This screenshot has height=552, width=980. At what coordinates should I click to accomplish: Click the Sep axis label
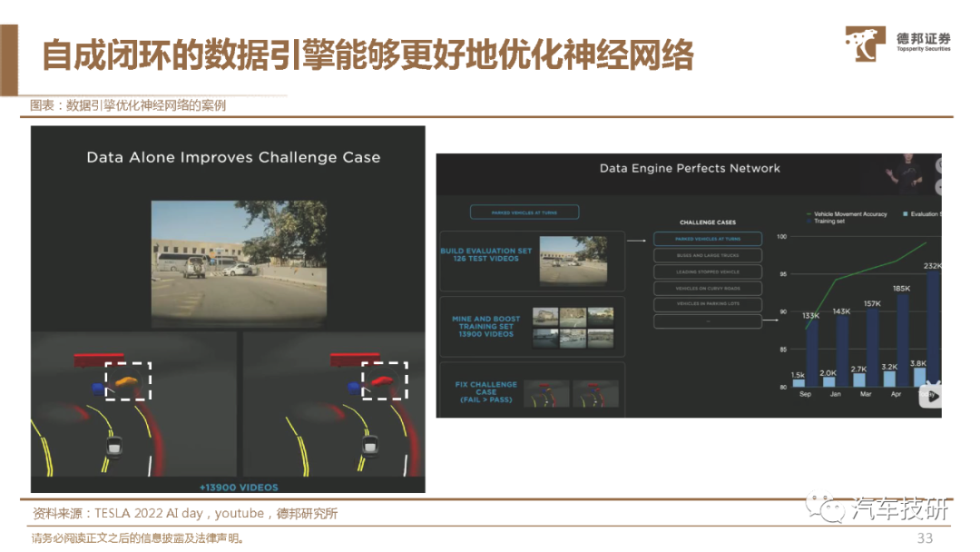coord(805,394)
